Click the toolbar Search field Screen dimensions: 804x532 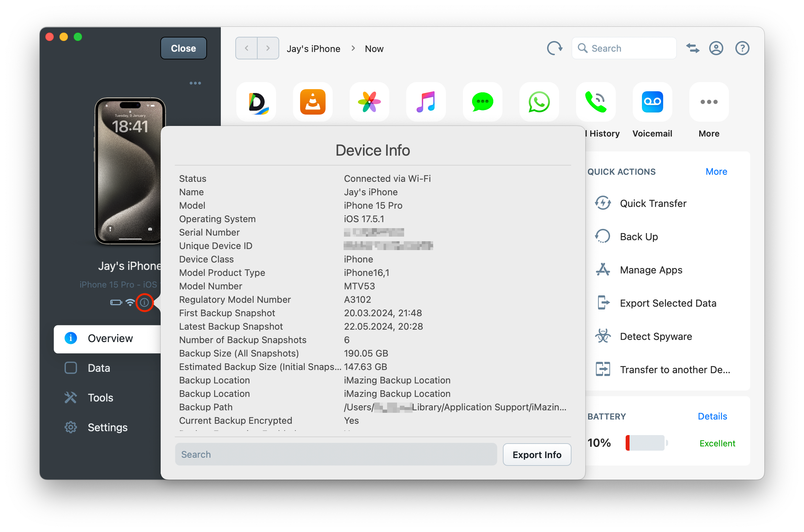pyautogui.click(x=624, y=48)
